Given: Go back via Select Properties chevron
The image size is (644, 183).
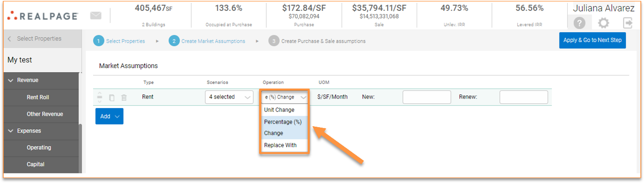Looking at the screenshot, I should 10,39.
